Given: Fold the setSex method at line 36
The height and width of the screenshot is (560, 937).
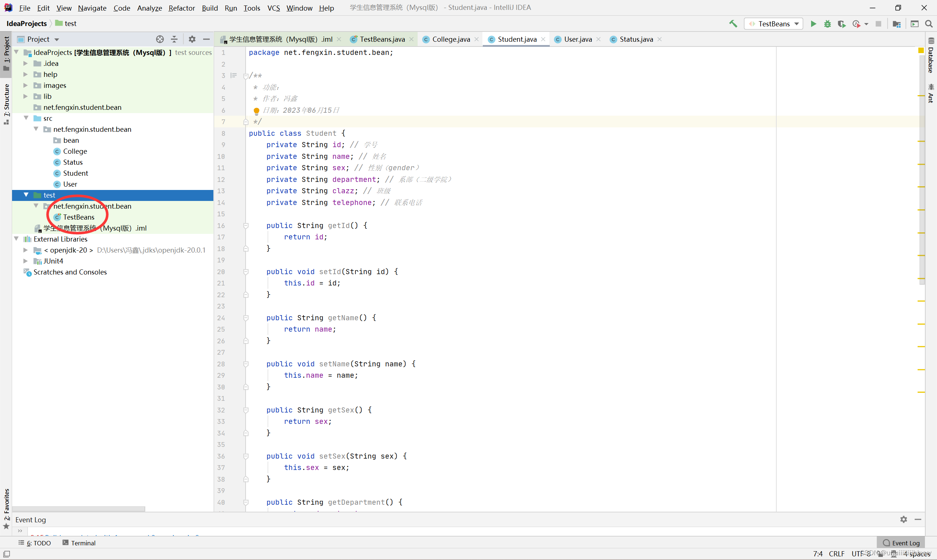Looking at the screenshot, I should (x=246, y=456).
